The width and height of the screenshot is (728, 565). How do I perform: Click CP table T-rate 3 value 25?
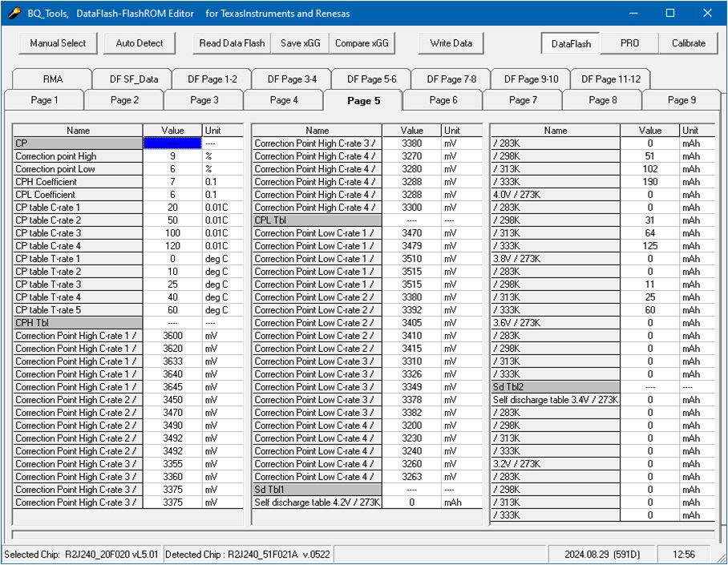(x=172, y=285)
